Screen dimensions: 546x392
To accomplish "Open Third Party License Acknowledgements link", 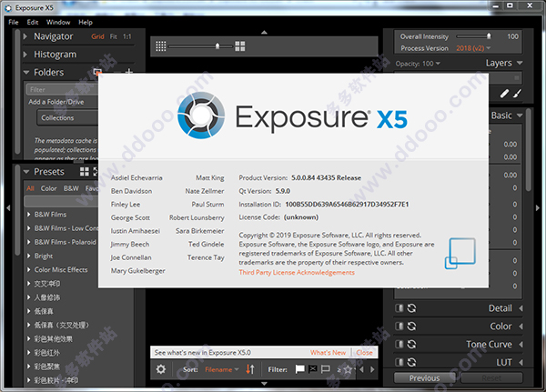I will coord(297,272).
